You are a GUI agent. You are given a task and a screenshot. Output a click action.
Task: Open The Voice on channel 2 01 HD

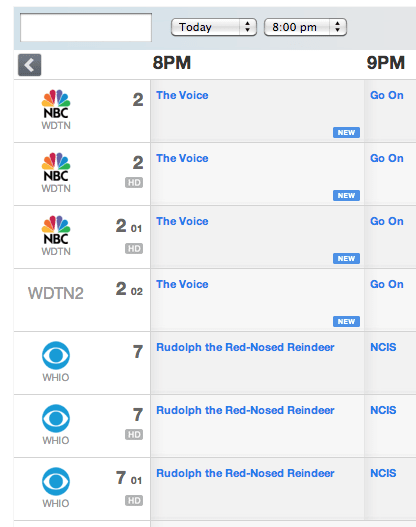(x=182, y=221)
